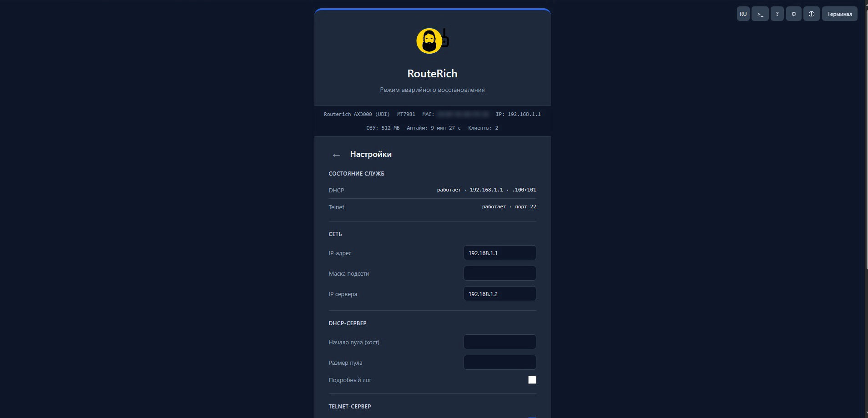Focus the Начало пула (хост) field

[500, 342]
